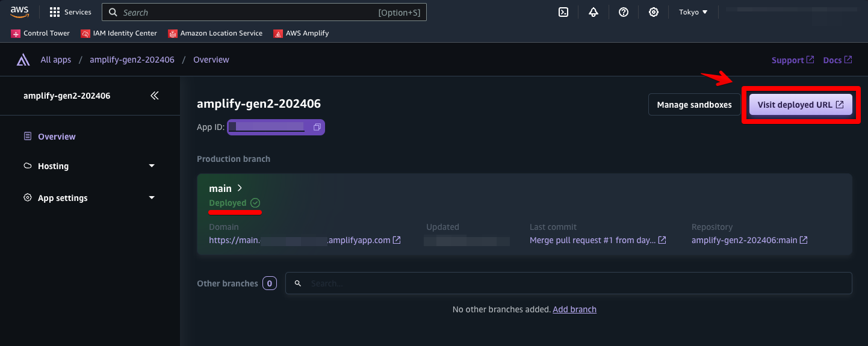Expand the Hosting section in sidebar
The image size is (868, 346).
click(x=89, y=166)
